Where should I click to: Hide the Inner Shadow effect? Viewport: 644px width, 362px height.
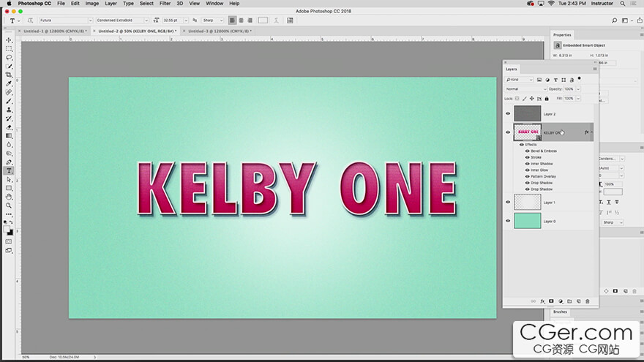pyautogui.click(x=528, y=164)
